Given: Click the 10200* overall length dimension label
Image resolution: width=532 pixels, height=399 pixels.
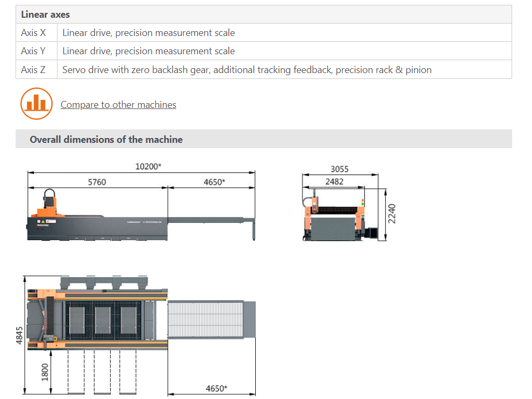Looking at the screenshot, I should (x=148, y=166).
